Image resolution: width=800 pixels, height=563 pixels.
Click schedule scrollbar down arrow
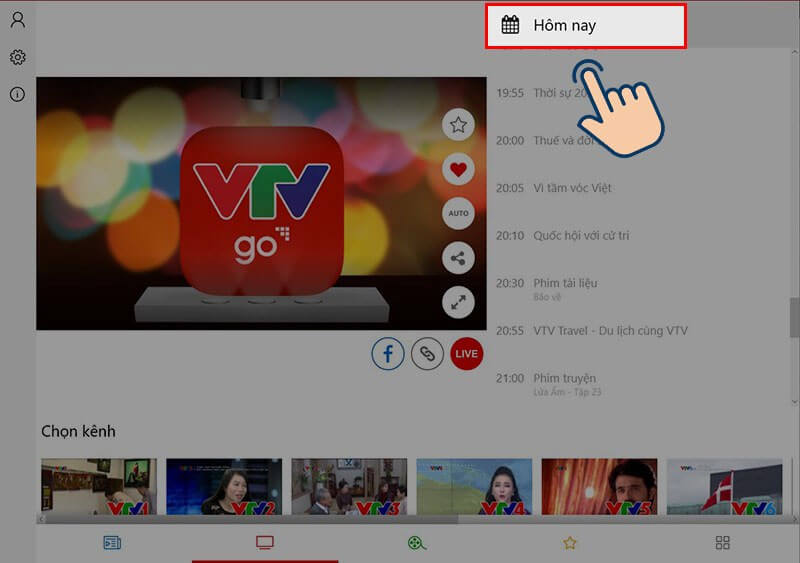[x=795, y=401]
